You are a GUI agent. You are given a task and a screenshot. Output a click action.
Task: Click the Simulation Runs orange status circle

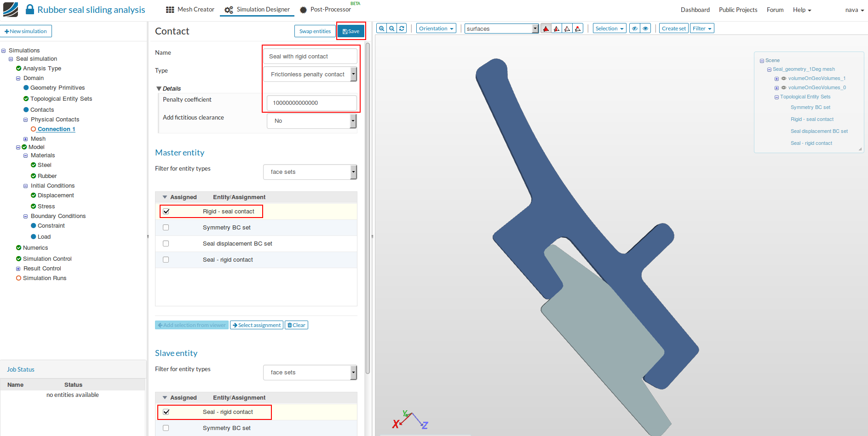pyautogui.click(x=19, y=278)
